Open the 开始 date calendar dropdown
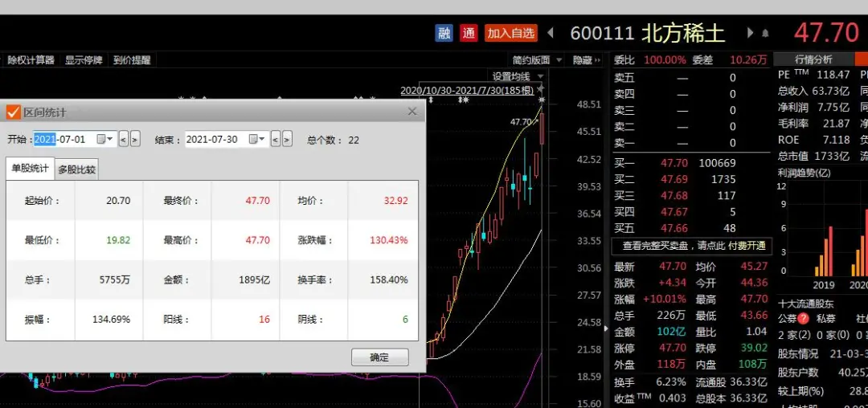 (x=105, y=139)
